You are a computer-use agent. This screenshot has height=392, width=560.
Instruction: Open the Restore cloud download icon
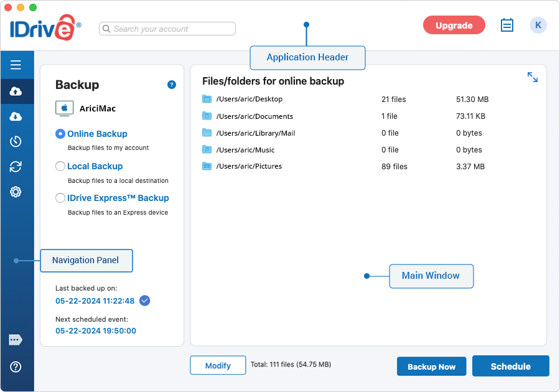coord(16,116)
